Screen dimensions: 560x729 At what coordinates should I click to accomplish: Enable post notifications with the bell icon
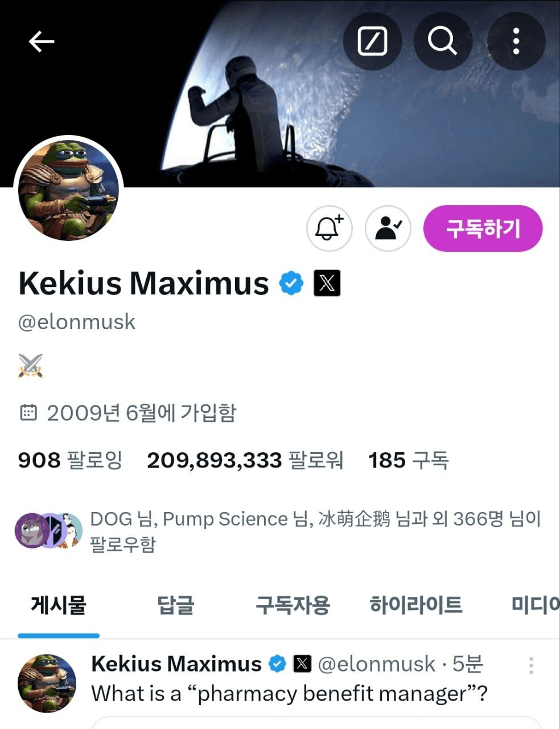[330, 228]
